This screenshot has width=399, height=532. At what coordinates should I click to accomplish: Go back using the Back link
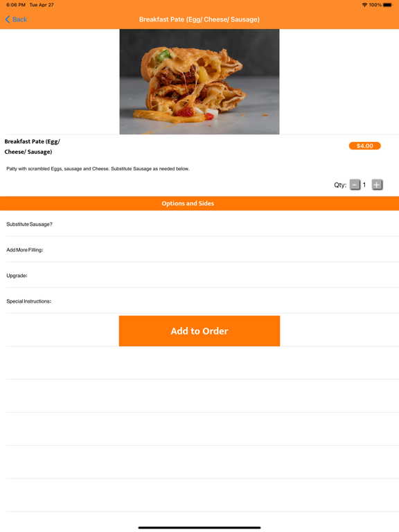coord(16,19)
